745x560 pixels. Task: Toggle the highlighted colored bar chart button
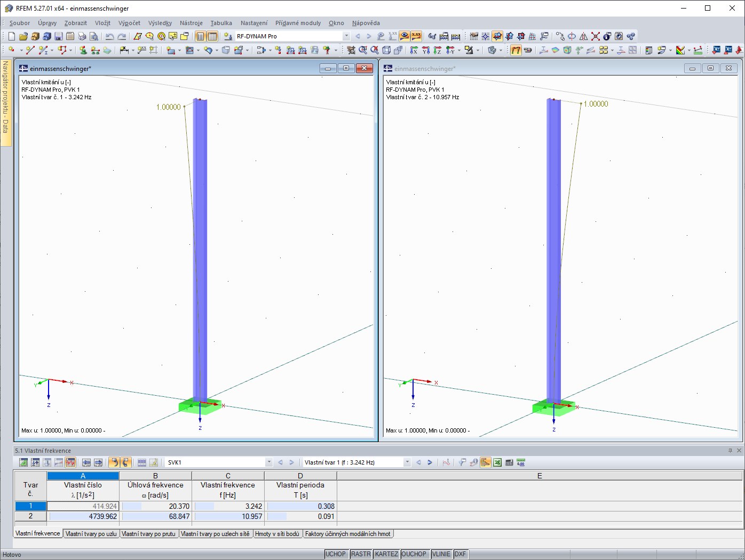[486, 462]
